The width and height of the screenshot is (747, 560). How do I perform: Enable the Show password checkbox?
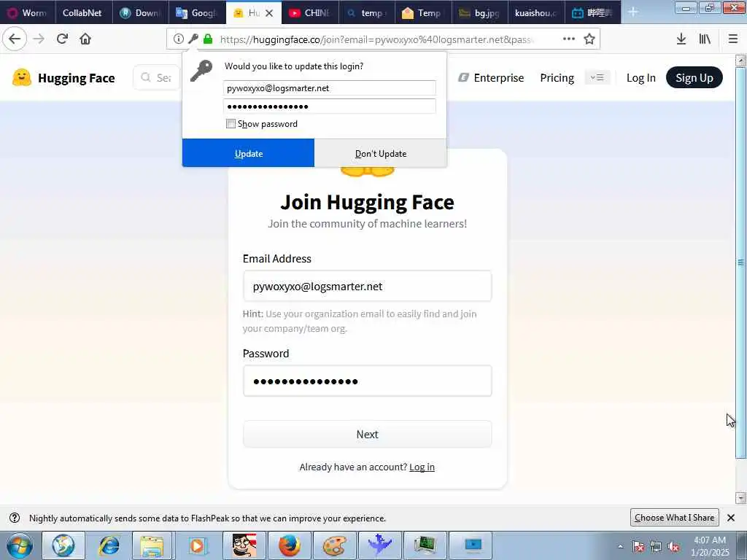pyautogui.click(x=231, y=124)
